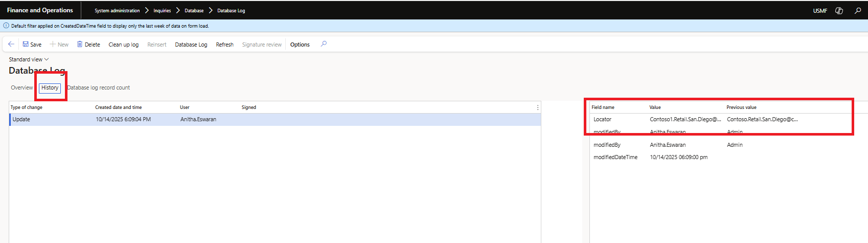Switch company via USMF selector
868x243 pixels.
click(819, 11)
